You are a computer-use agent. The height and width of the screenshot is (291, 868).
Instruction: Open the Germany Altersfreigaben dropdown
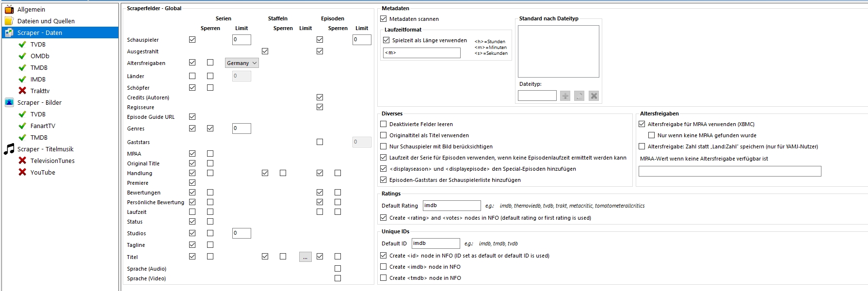[242, 63]
